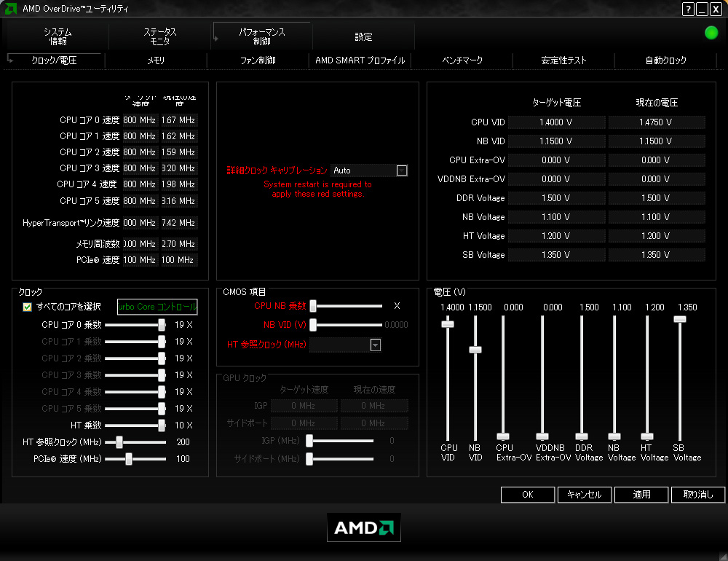Image resolution: width=728 pixels, height=561 pixels.
Task: Click the HT 乗数 slider handle
Action: 162,425
